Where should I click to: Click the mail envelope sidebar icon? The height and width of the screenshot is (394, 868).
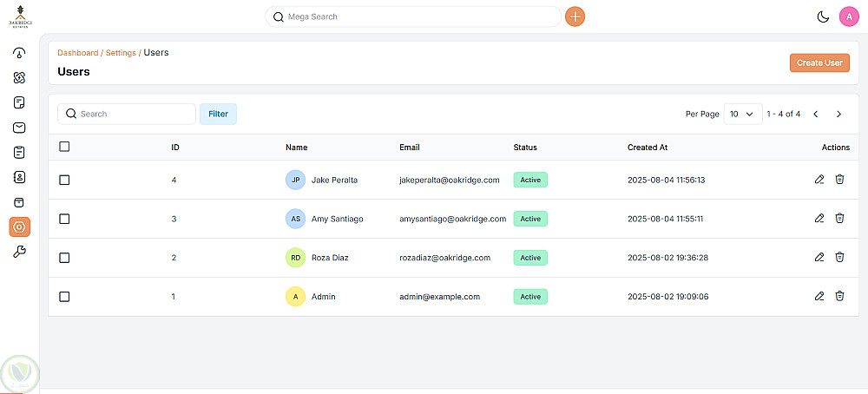tap(19, 128)
